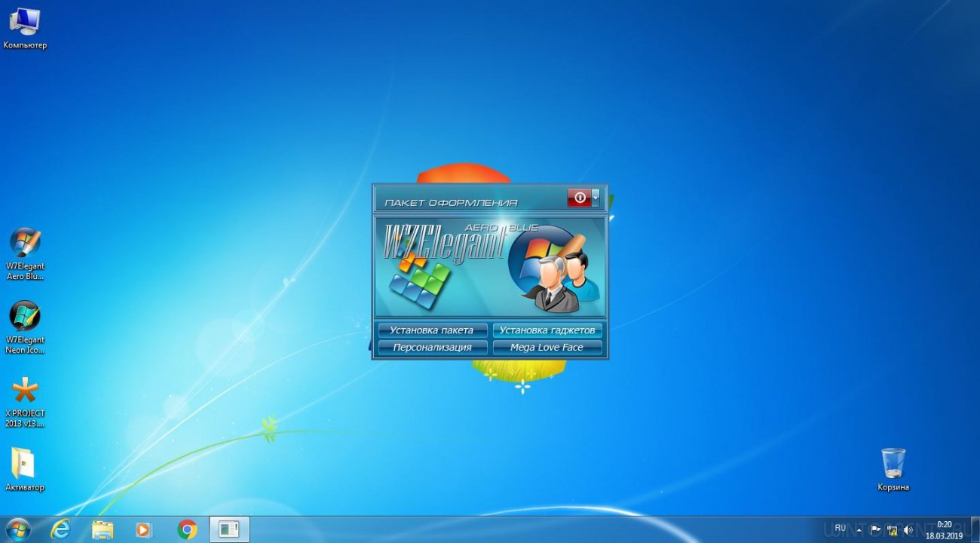Click the Установка гаджетов button
The height and width of the screenshot is (543, 980).
pos(547,330)
